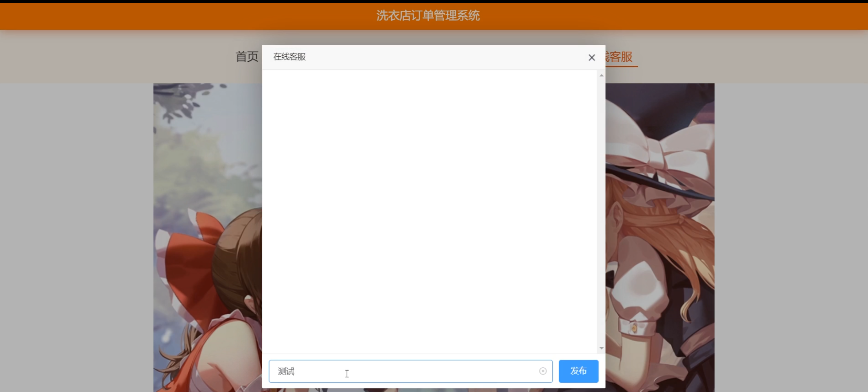Click the 洗衣店订单管理系统 header title
This screenshot has width=868, height=392.
(428, 16)
